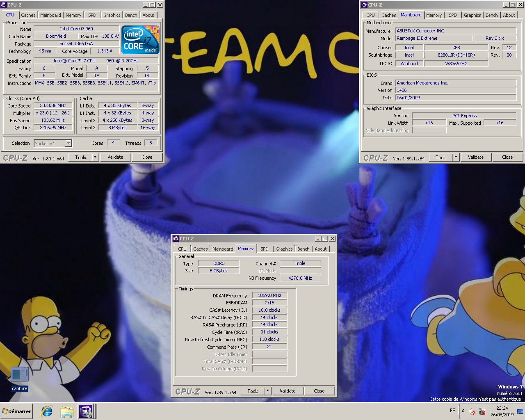525x420 pixels.
Task: Click Validate in the Memory window
Action: (288, 391)
